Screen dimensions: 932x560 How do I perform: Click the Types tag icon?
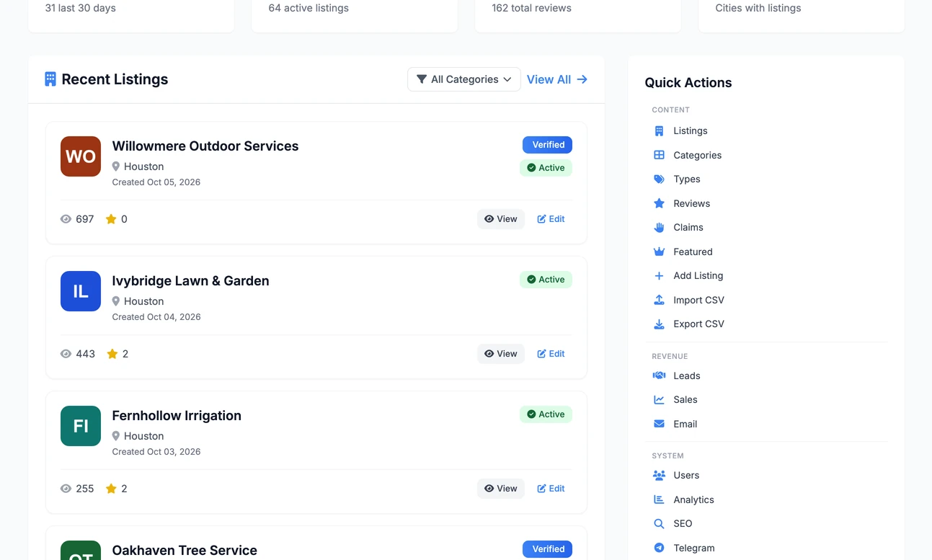(659, 179)
